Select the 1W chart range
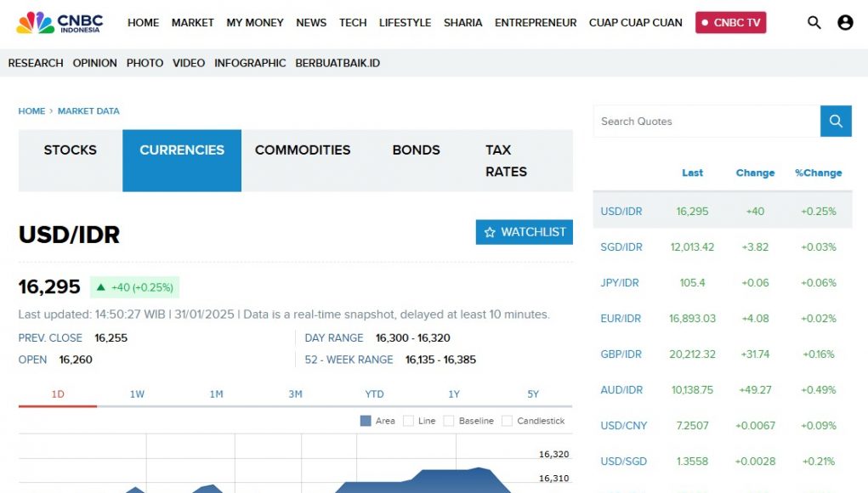Viewport: 868px width, 493px height. pyautogui.click(x=137, y=394)
